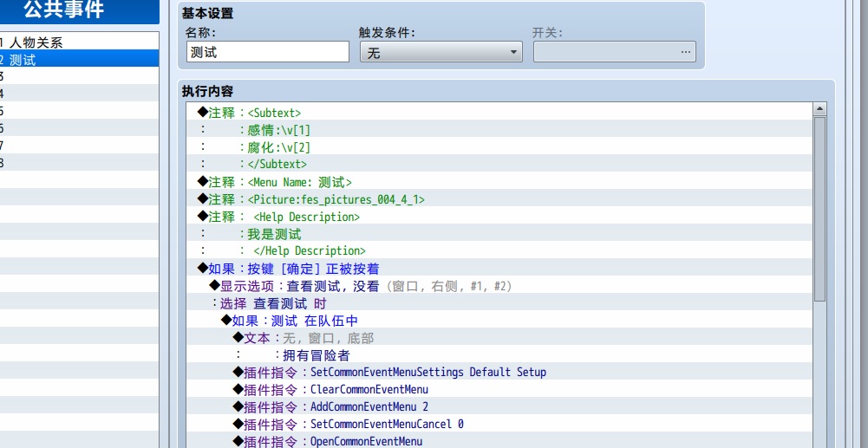Select empty common event row 5
868x448 pixels.
79,110
